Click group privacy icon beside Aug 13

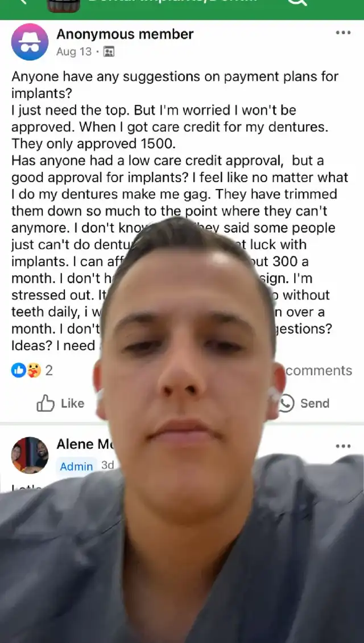click(109, 52)
